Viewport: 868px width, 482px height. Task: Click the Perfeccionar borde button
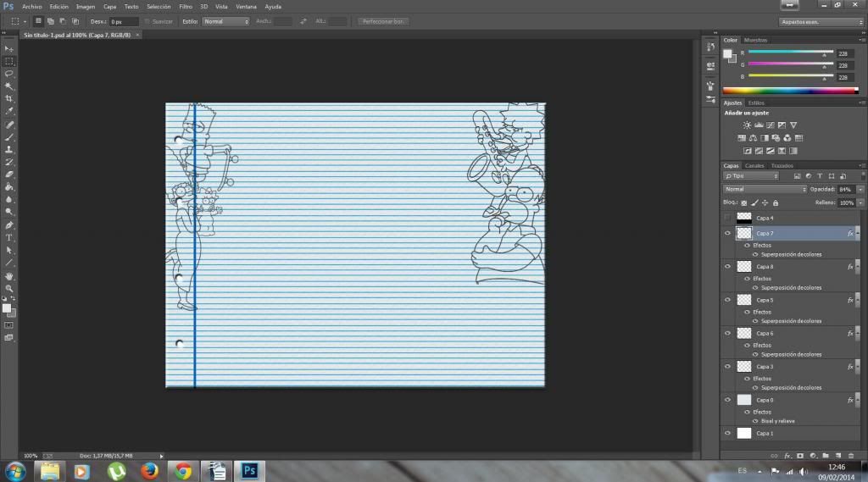[x=383, y=21]
